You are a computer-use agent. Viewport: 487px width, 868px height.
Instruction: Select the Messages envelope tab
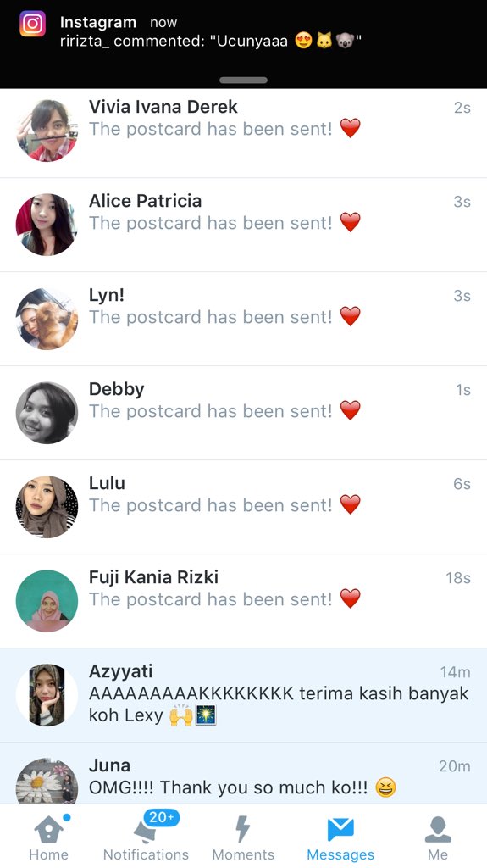point(340,836)
